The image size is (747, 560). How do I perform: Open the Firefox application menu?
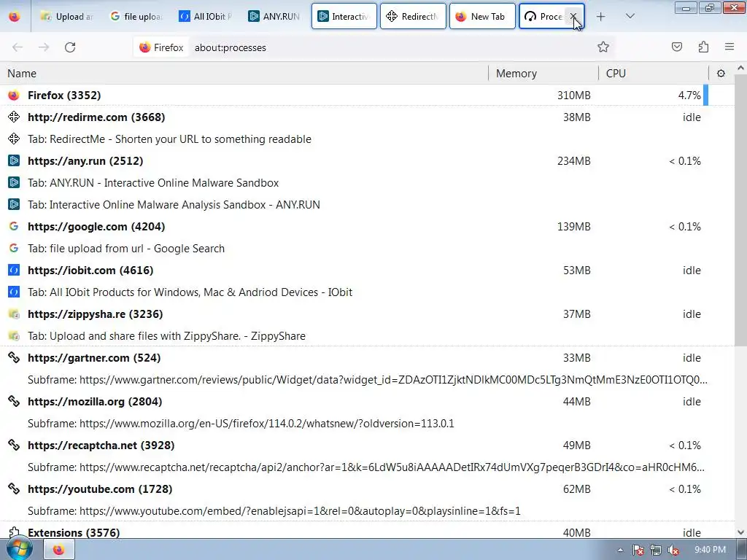[x=729, y=47]
